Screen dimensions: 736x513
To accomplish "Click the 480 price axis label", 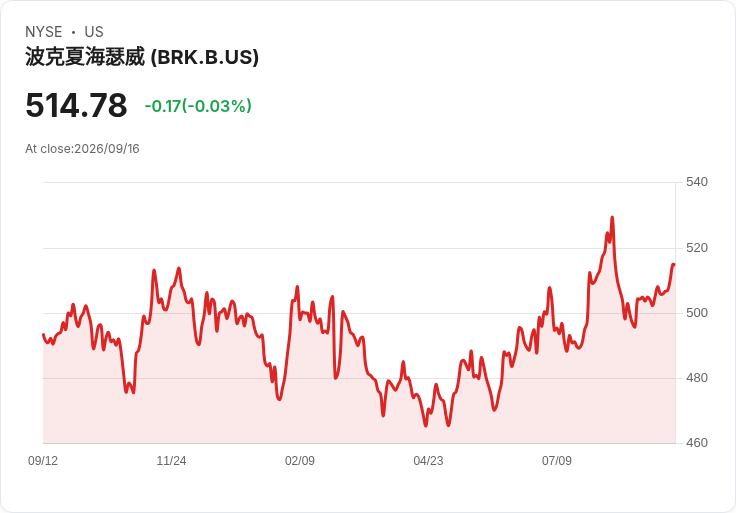I will pos(697,378).
